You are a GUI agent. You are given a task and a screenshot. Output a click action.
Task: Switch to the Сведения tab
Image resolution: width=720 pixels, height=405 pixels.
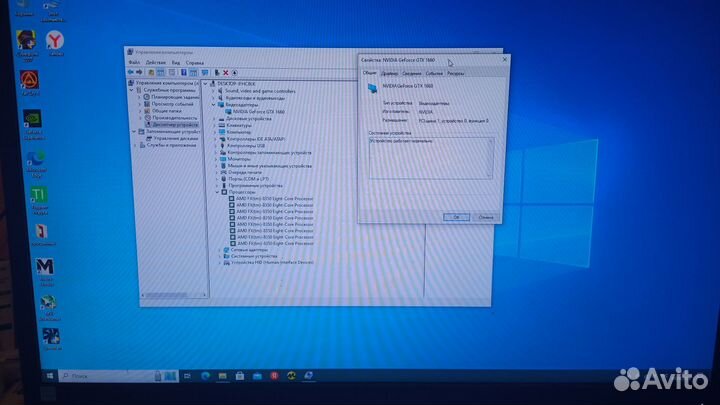411,73
